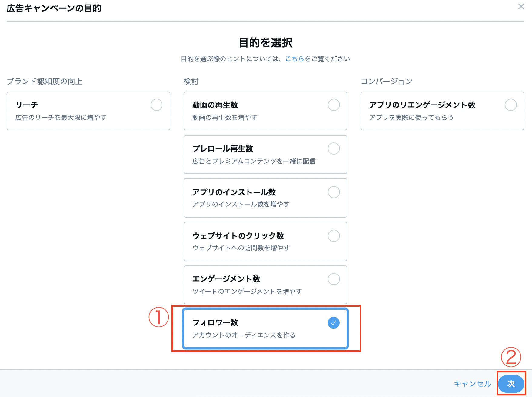Open the こちら hints link
The height and width of the screenshot is (397, 532).
pos(294,59)
